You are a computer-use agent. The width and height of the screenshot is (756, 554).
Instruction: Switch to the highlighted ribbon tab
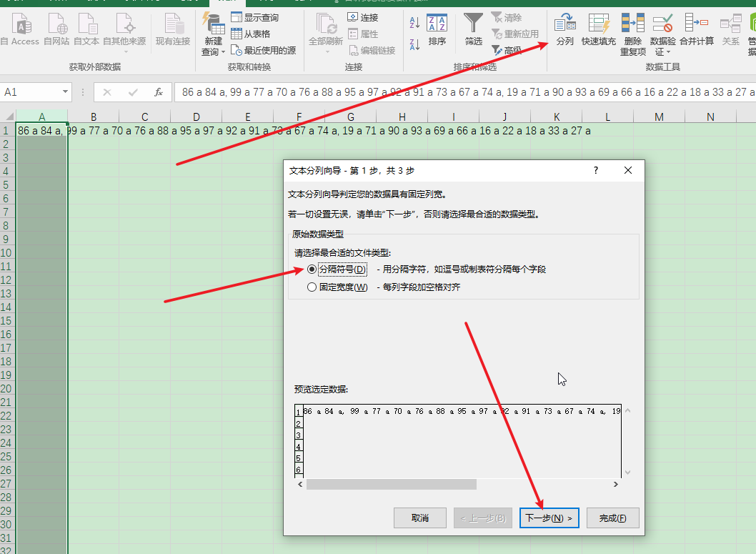(227, 3)
